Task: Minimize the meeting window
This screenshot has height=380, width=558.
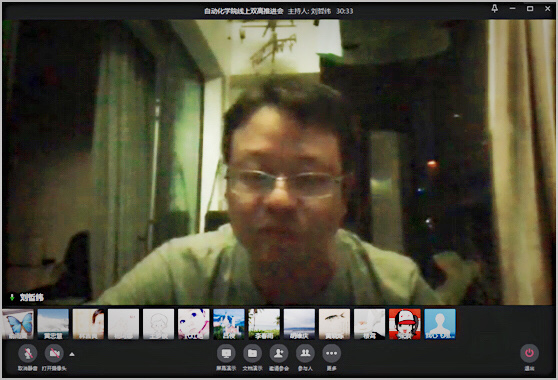Action: click(512, 9)
